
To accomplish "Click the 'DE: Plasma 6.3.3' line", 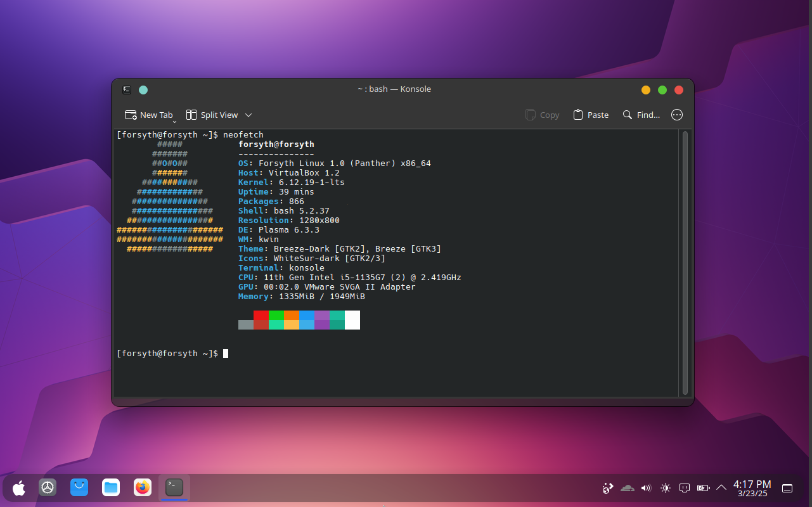I will pos(279,230).
